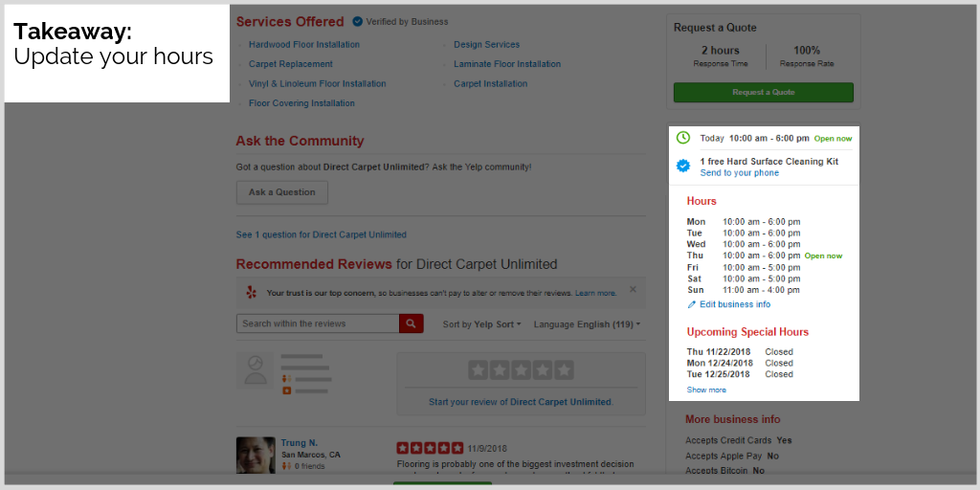Click Sun 11:00 am - 4:00 pm hours row
This screenshot has height=490, width=980.
click(x=744, y=290)
